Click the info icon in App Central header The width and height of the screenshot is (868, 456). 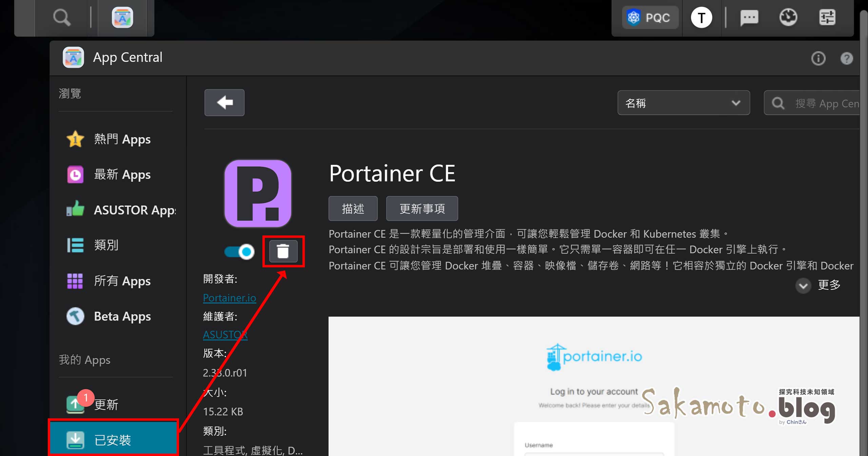tap(818, 58)
